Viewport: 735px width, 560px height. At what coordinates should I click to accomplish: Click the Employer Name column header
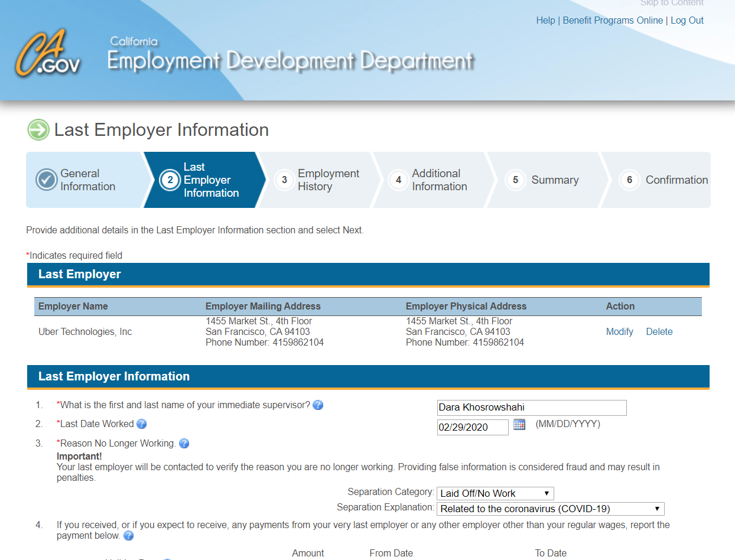coord(73,307)
